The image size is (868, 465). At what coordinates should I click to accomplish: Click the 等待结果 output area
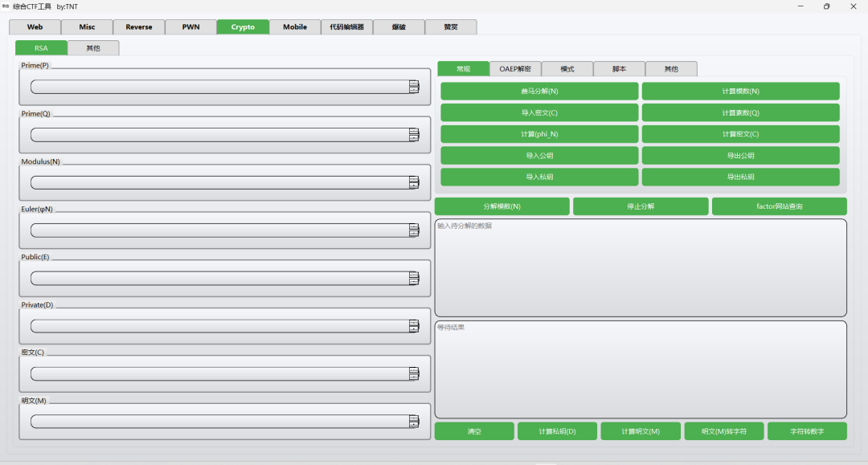(x=641, y=370)
